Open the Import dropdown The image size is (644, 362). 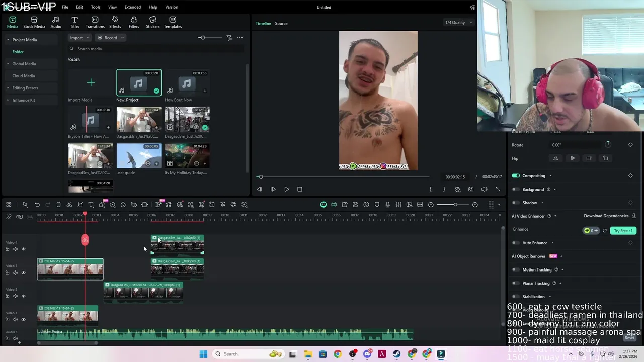(x=79, y=38)
